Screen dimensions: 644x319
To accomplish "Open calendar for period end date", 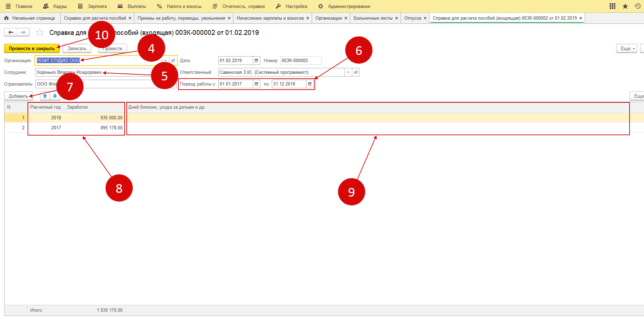I will click(x=310, y=84).
